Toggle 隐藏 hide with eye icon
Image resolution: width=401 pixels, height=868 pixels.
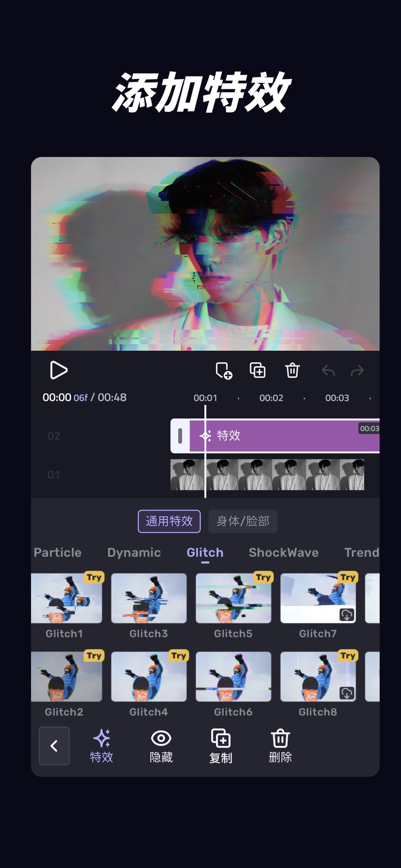click(161, 746)
